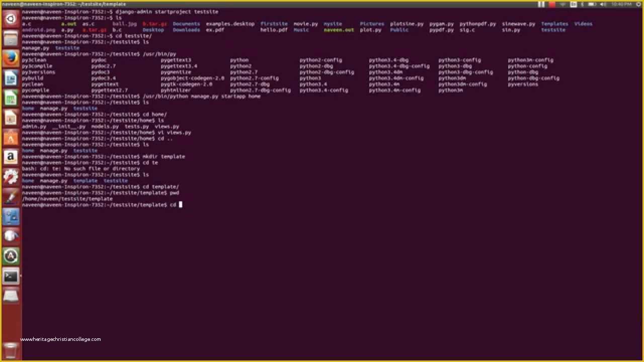
Task: Click 'pygobject-codegen-2.0' in the listing
Action: coord(192,78)
